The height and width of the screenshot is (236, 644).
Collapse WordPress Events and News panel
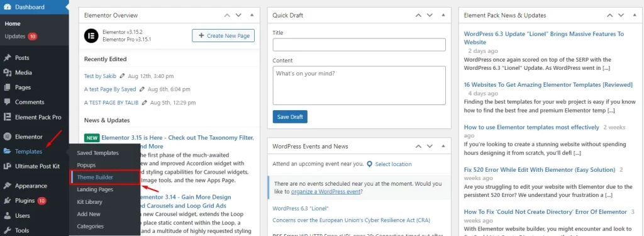tap(443, 147)
